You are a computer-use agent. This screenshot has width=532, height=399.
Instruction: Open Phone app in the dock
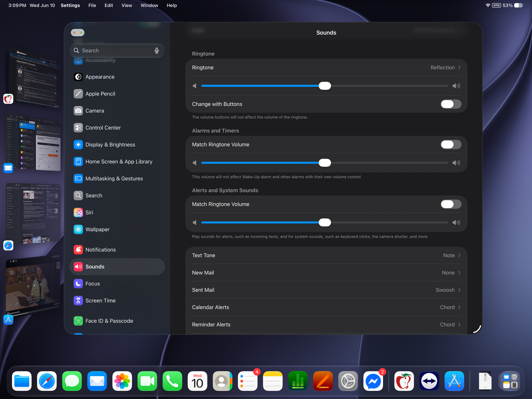(172, 381)
